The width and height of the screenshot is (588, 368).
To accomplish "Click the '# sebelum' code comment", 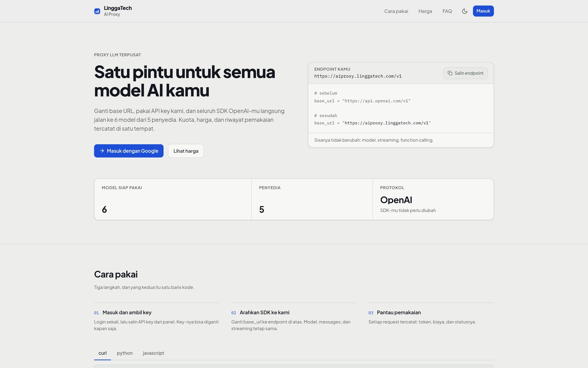I will (326, 93).
